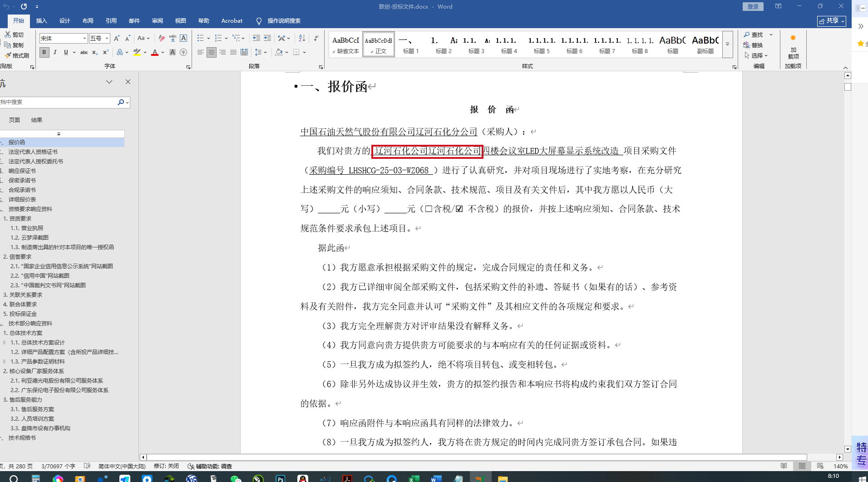Click the clear formatting eraser icon
The height and width of the screenshot is (482, 868).
162,39
